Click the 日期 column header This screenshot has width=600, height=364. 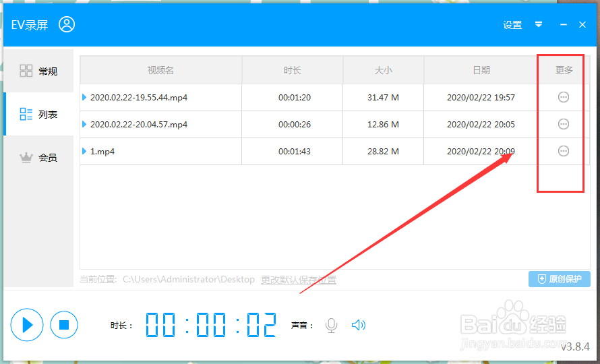click(481, 70)
